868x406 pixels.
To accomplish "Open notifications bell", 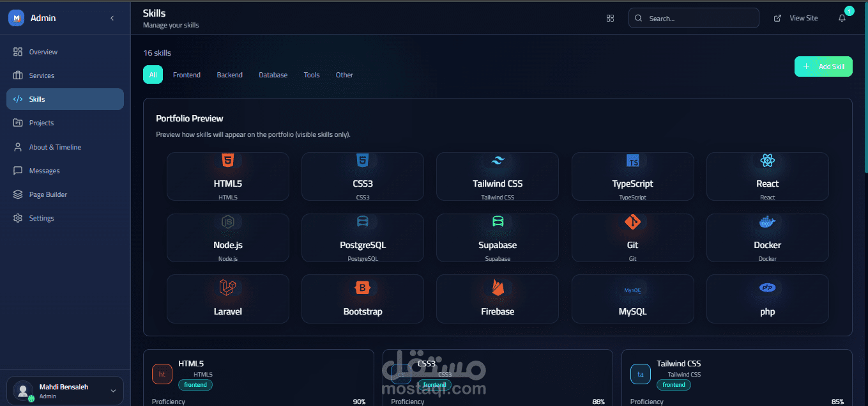I will point(842,18).
